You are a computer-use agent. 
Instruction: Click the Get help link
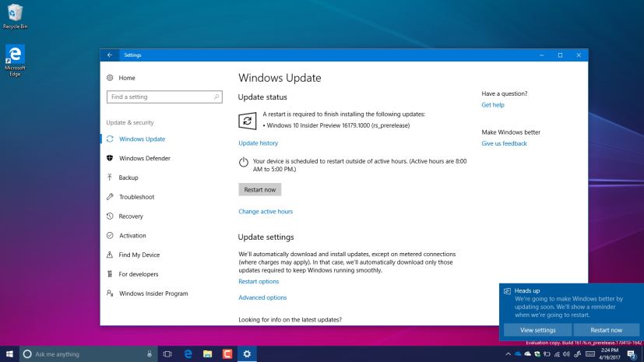(x=493, y=104)
